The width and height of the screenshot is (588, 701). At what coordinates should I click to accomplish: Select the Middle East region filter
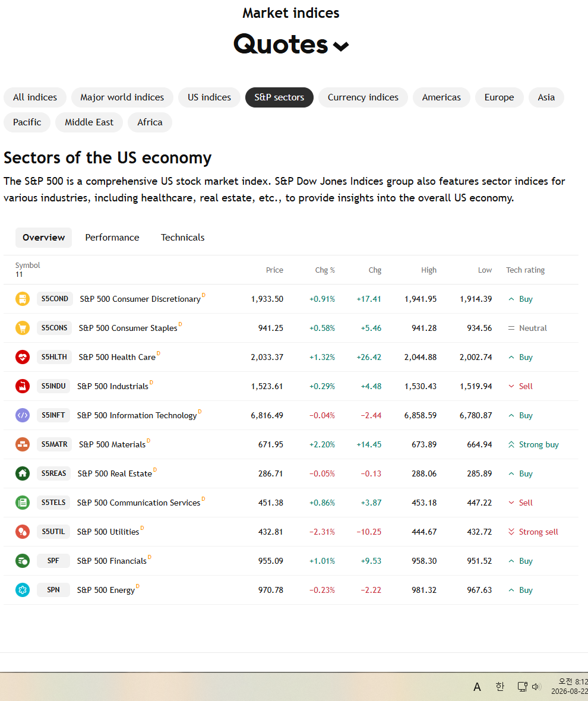click(89, 122)
